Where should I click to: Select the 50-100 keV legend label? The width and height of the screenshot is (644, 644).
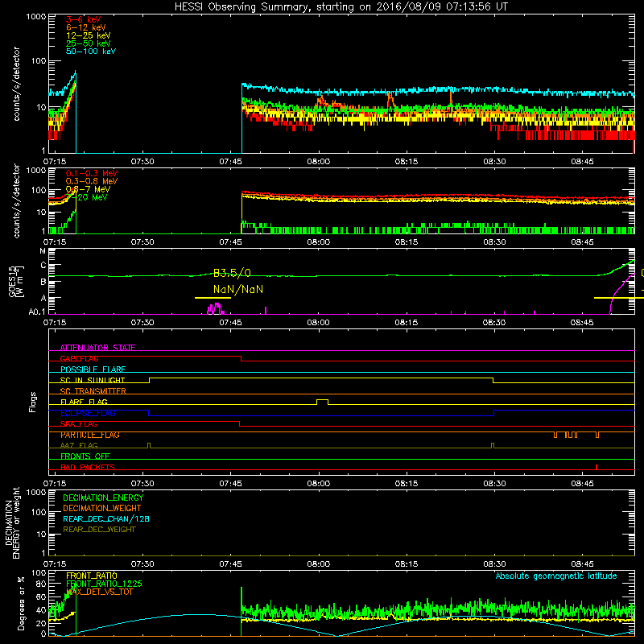(x=91, y=52)
